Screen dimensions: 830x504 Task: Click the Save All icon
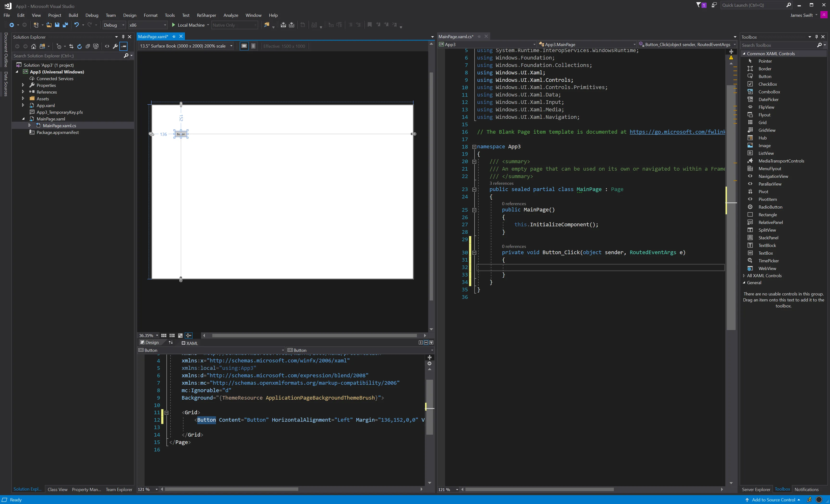66,25
